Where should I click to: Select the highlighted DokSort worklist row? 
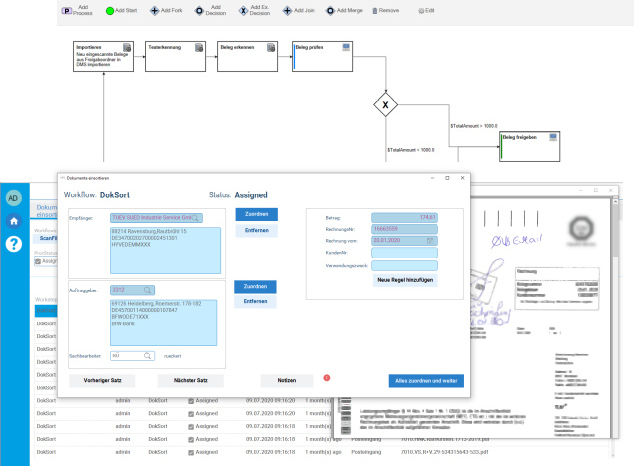(x=46, y=311)
